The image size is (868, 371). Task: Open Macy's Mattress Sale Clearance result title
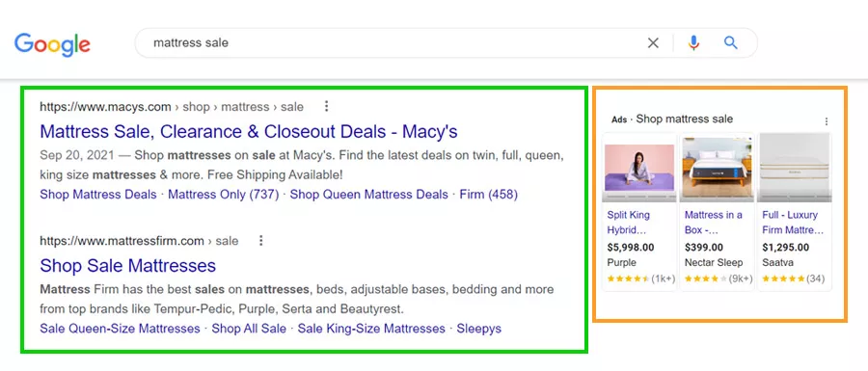tap(249, 132)
